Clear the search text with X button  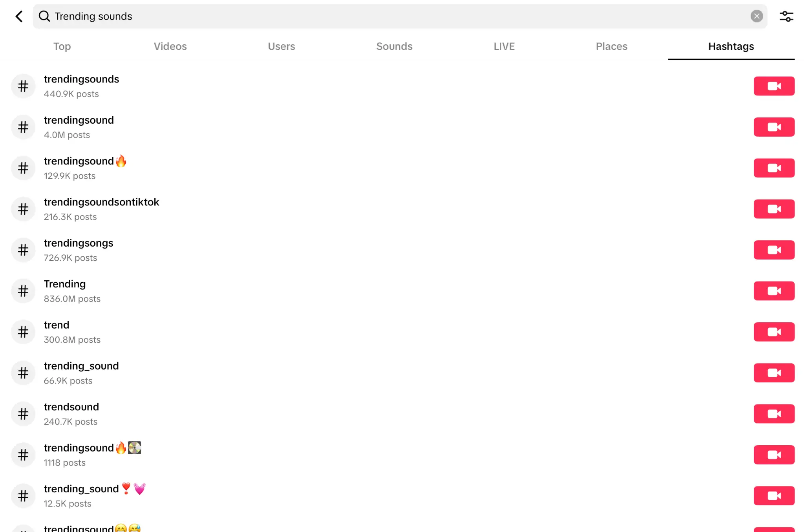point(758,16)
